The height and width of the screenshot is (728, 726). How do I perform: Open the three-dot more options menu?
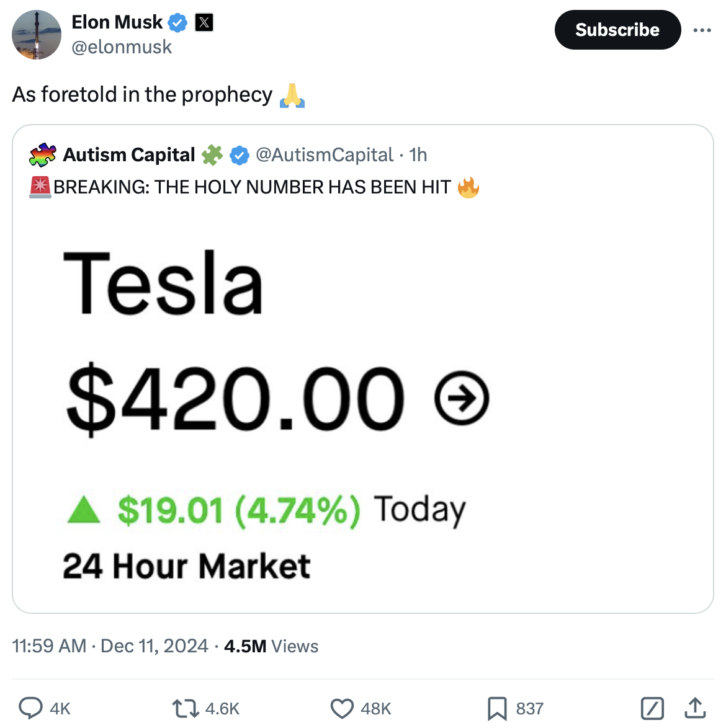(x=702, y=30)
